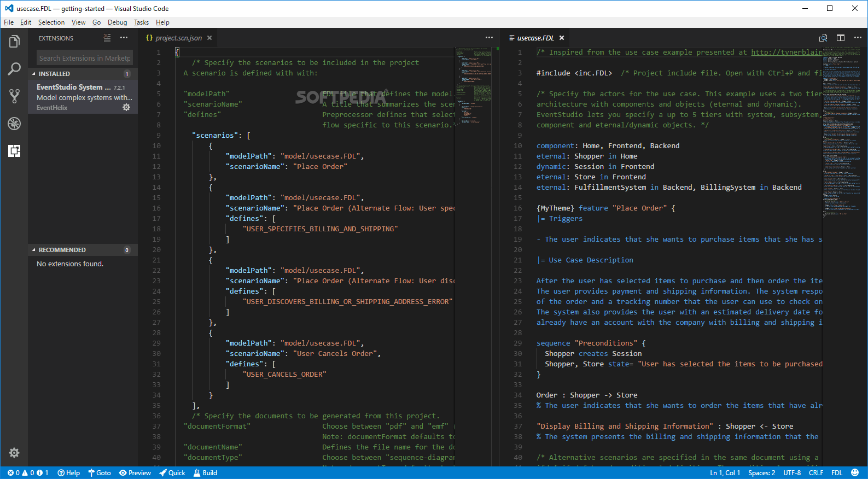The image size is (868, 479).
Task: Open the Extensions view in activity bar
Action: click(14, 151)
